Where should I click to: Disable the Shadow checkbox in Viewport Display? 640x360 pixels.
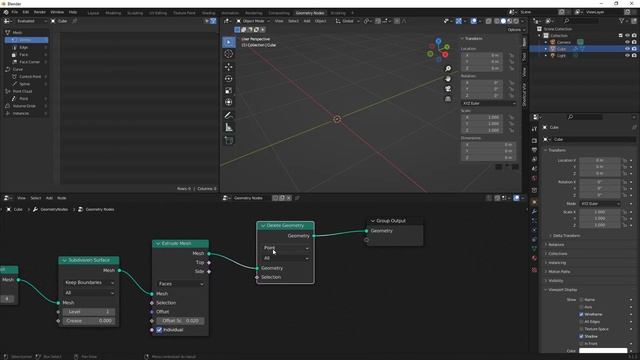[582, 336]
